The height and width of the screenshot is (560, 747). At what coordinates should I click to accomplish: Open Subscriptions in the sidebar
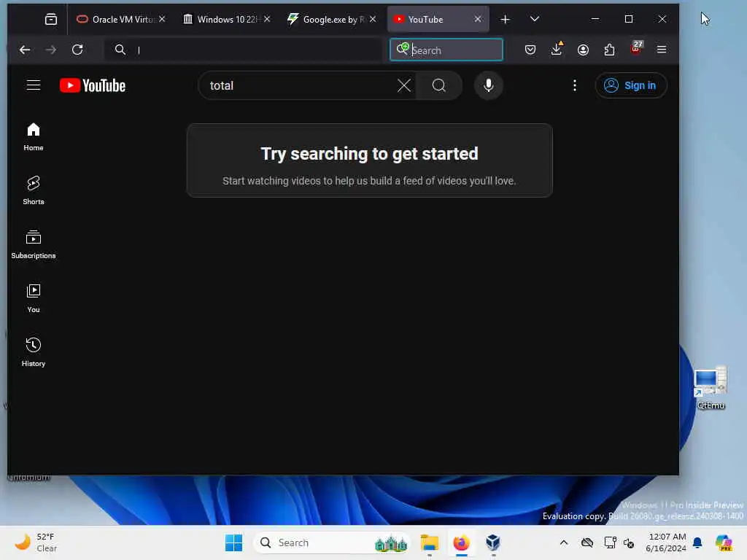[x=34, y=244]
